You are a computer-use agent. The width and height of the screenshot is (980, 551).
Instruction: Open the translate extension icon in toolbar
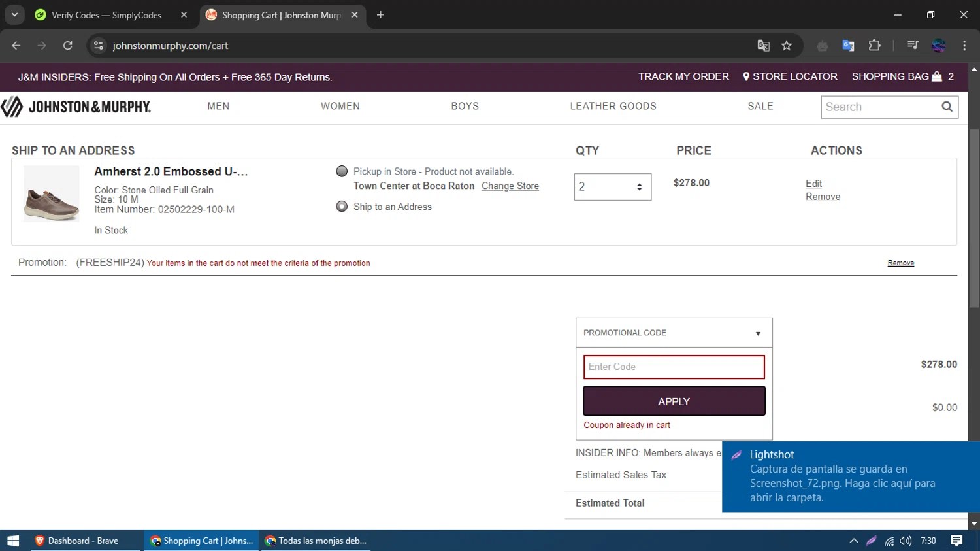point(848,46)
